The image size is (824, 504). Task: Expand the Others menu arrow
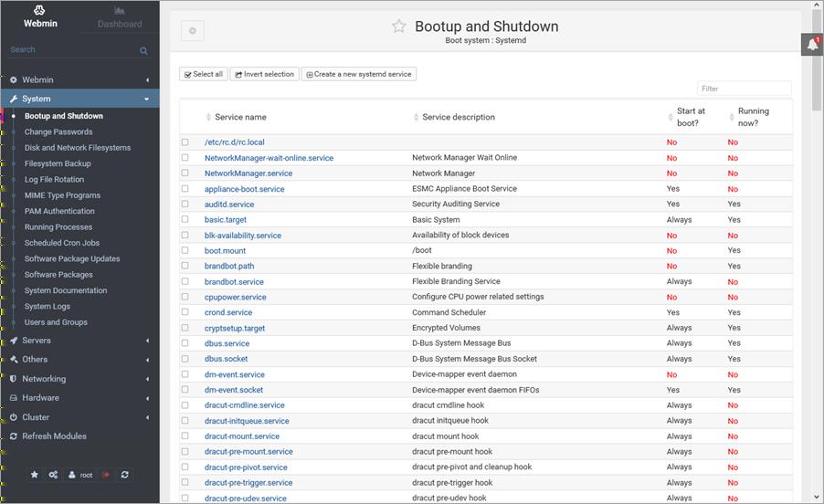148,360
